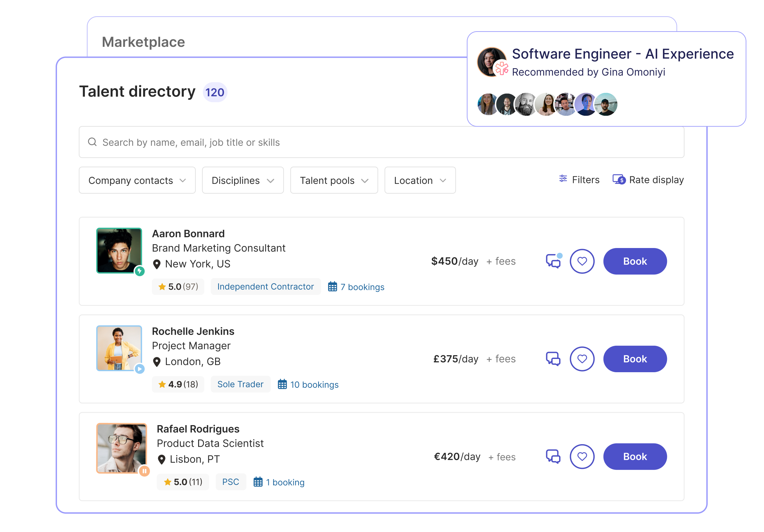
Task: Click the search magnifier icon
Action: click(x=92, y=142)
